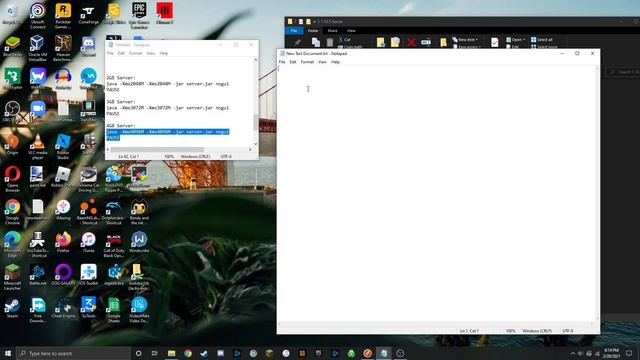This screenshot has width=640, height=360.
Task: Open the taskbar clock and date
Action: (x=611, y=353)
